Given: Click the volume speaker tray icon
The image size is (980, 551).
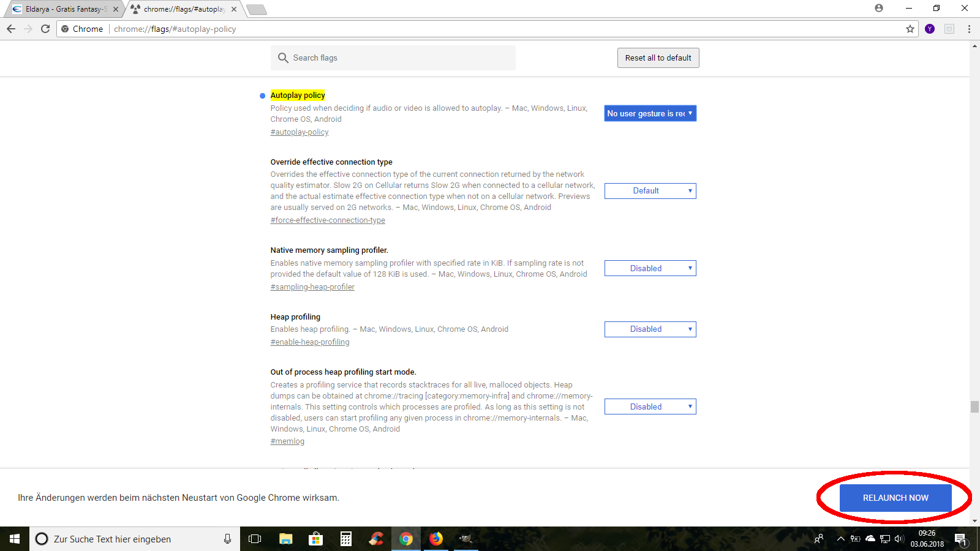Looking at the screenshot, I should pos(899,539).
